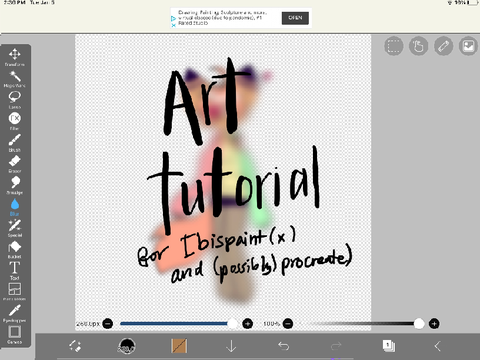Open brush size preview circle
Viewport: 480px width, 360px height.
click(127, 346)
